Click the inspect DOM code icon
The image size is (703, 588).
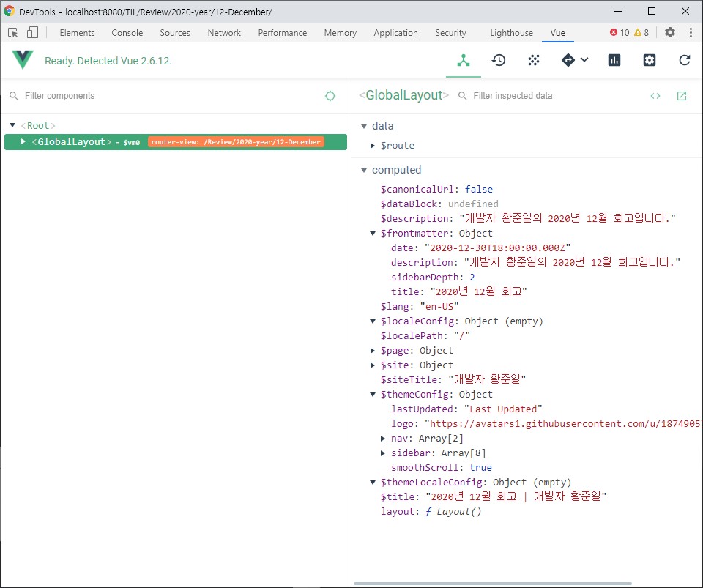pos(655,96)
